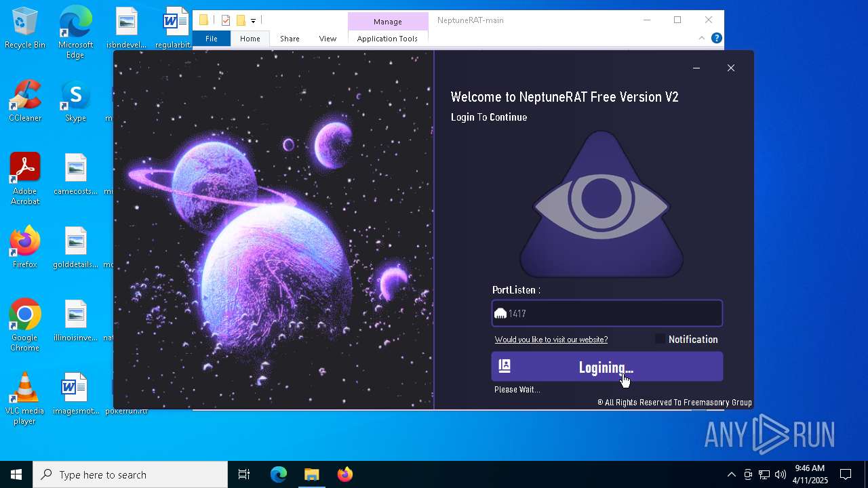Open Firefox from the taskbar
The width and height of the screenshot is (868, 488).
pyautogui.click(x=344, y=474)
